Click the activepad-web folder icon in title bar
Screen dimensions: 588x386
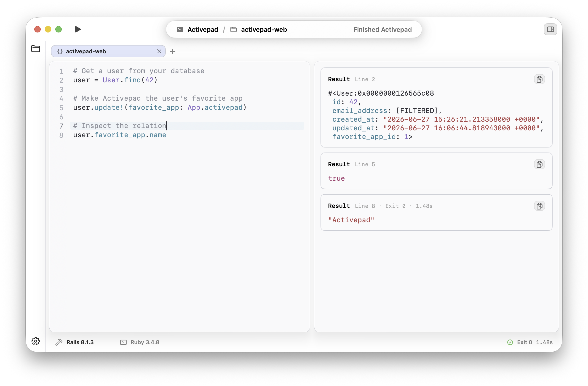tap(233, 30)
